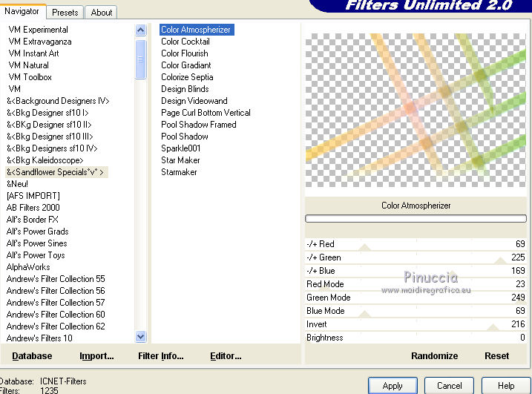This screenshot has height=394, width=532.
Task: Select the Color Atmospherizer filter
Action: click(x=197, y=30)
